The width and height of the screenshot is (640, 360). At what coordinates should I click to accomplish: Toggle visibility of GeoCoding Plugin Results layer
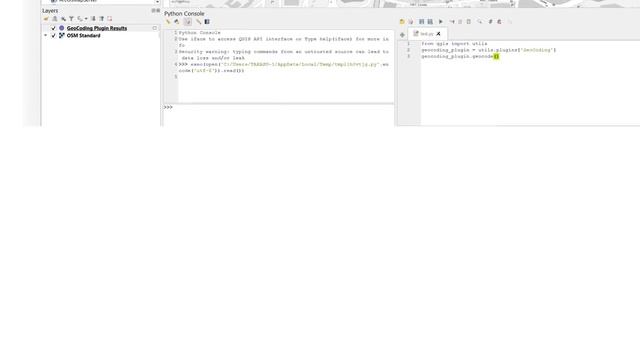pos(53,28)
